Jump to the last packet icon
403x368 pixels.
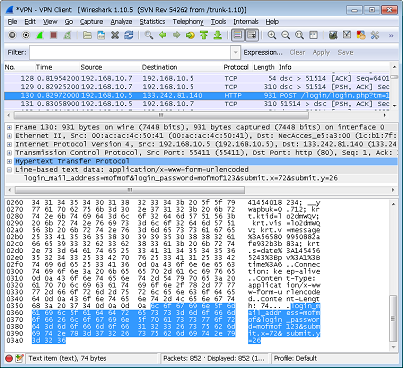218,35
